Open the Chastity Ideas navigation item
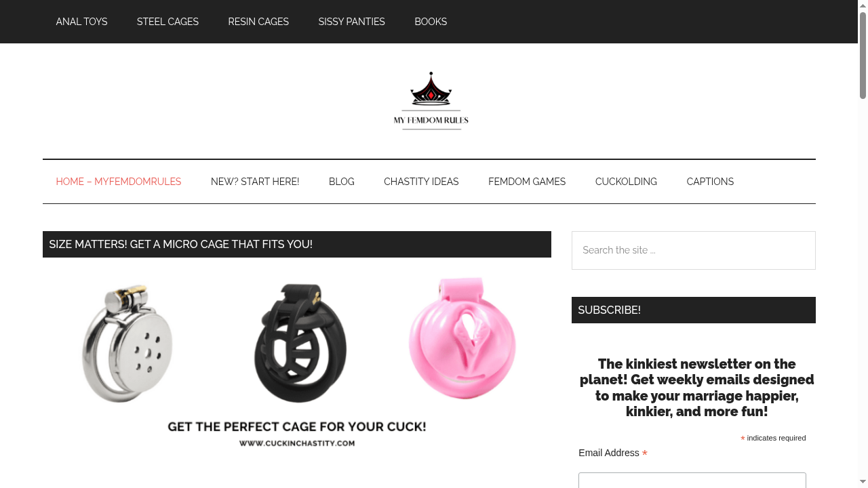868x488 pixels. [x=421, y=182]
